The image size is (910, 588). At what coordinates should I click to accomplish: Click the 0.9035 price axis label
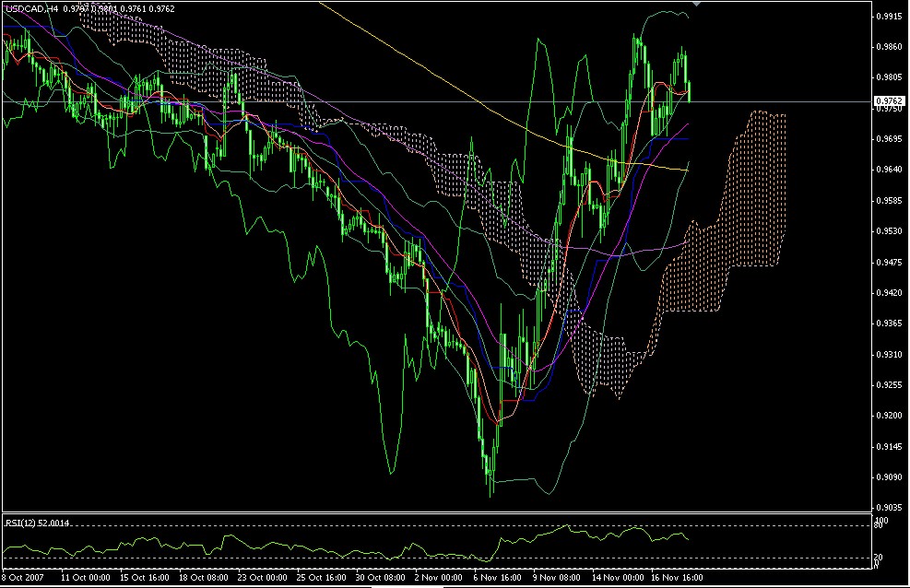point(891,508)
